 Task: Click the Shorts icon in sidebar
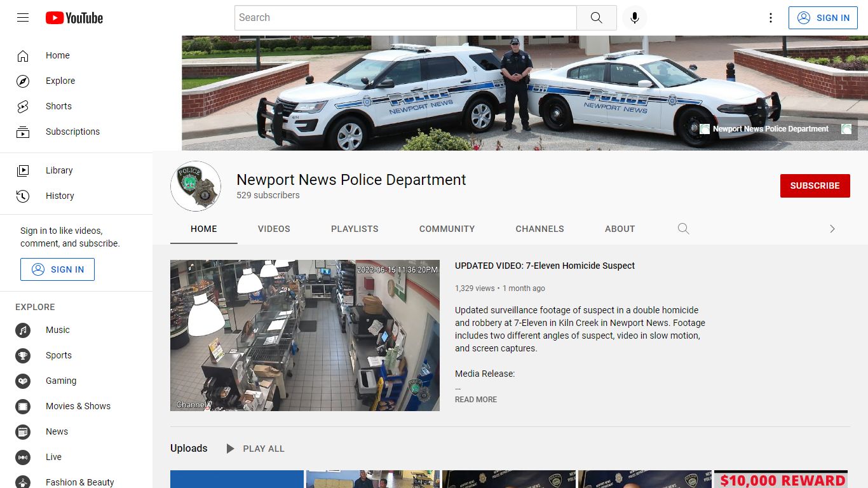pos(23,106)
